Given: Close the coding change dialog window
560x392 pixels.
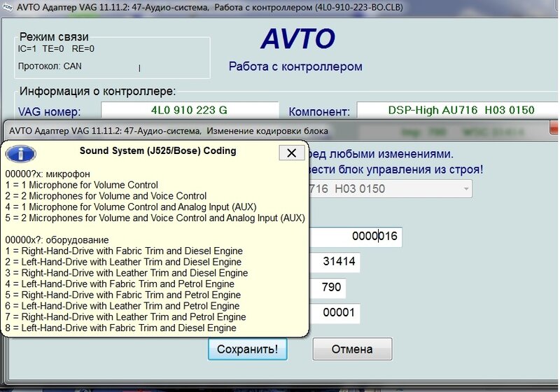Looking at the screenshot, I should pyautogui.click(x=554, y=128).
